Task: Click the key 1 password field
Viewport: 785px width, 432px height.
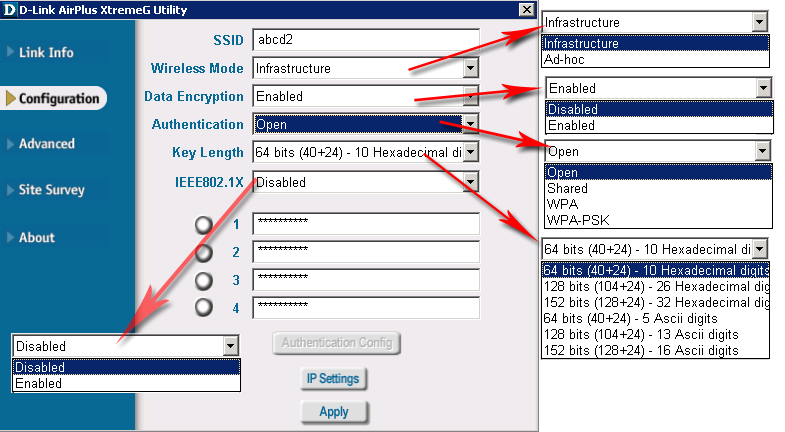Action: pos(366,223)
